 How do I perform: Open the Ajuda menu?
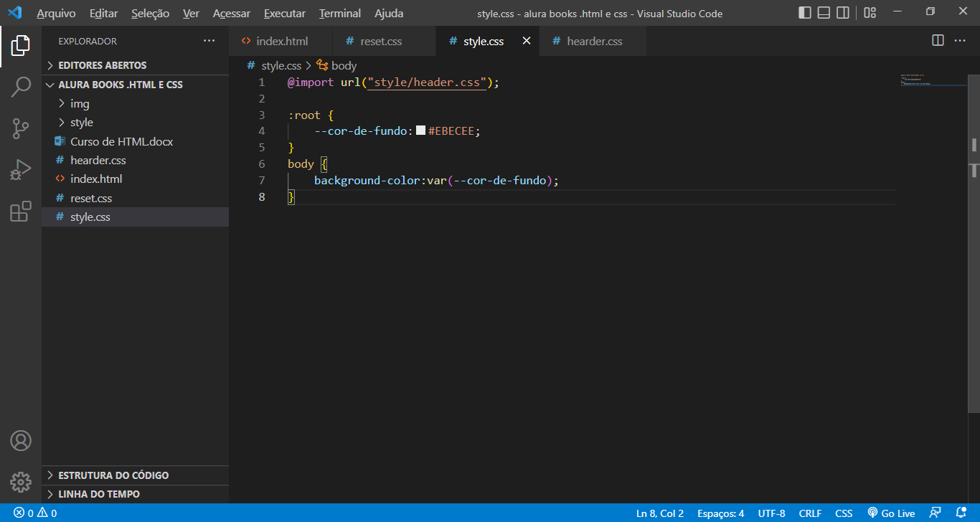[389, 13]
